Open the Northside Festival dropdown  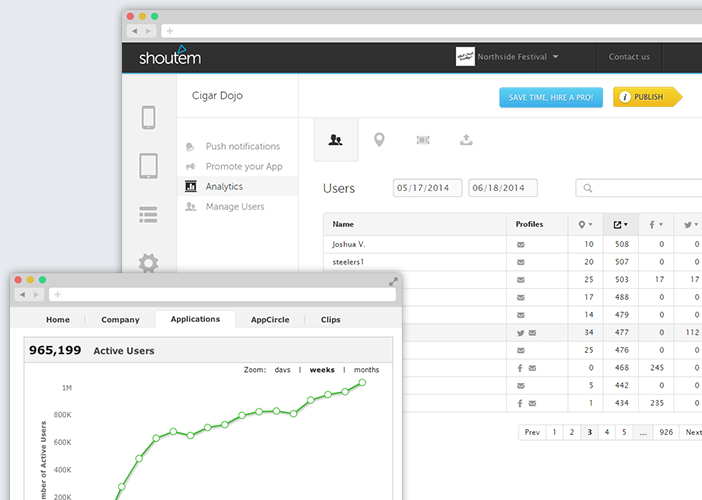tap(555, 57)
